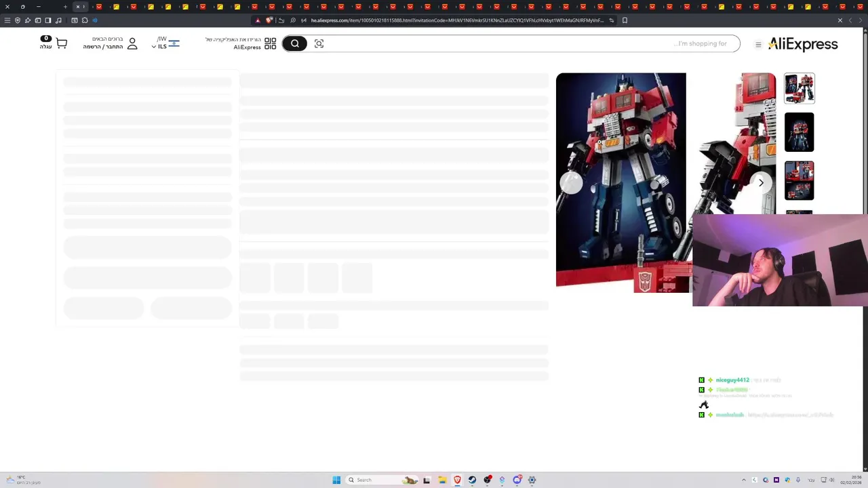Click the address bar URL

click(x=457, y=20)
